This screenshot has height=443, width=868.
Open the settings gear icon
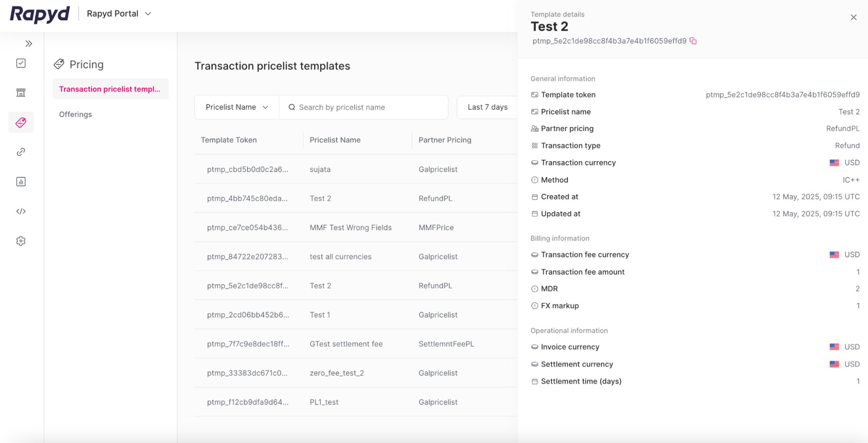pos(20,241)
